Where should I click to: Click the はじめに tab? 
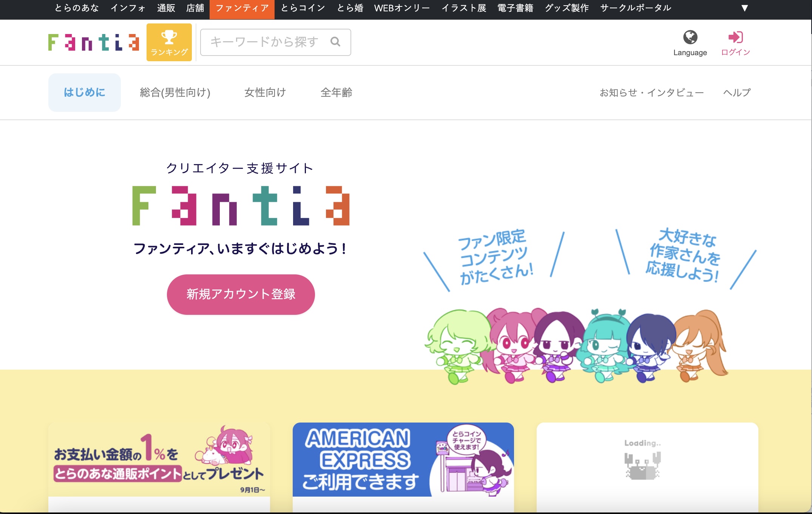click(84, 92)
